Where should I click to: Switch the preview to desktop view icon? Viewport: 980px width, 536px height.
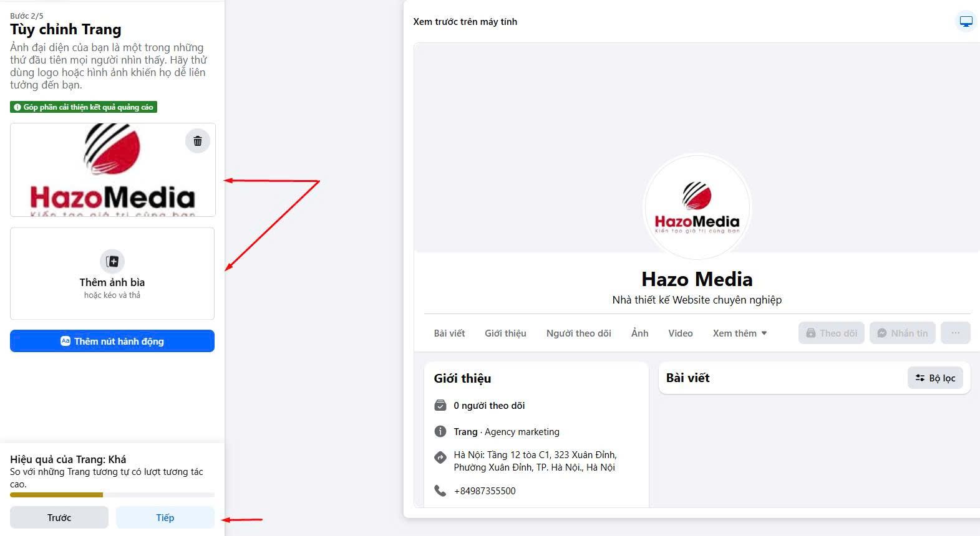966,22
